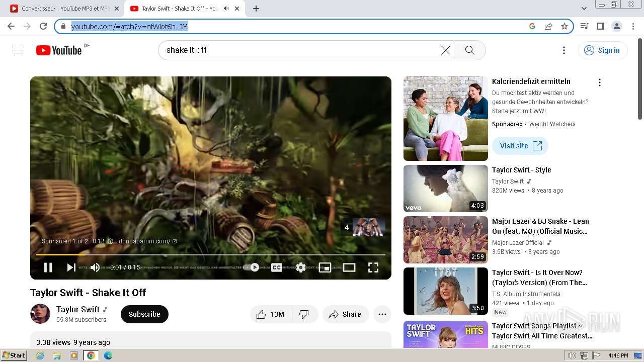This screenshot has height=362, width=644.
Task: Open media controls in Chrome toolbar
Action: pos(584,26)
